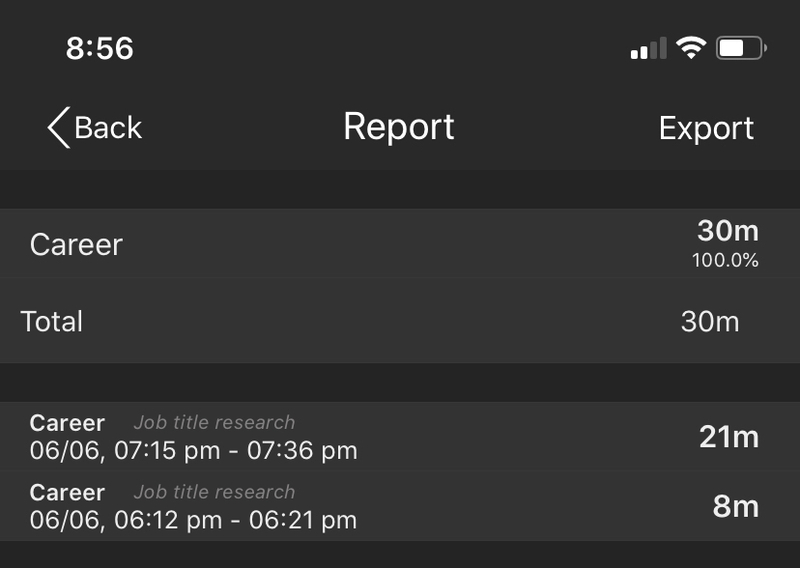This screenshot has width=800, height=568.
Task: Open the Career category summary row
Action: pyautogui.click(x=400, y=243)
